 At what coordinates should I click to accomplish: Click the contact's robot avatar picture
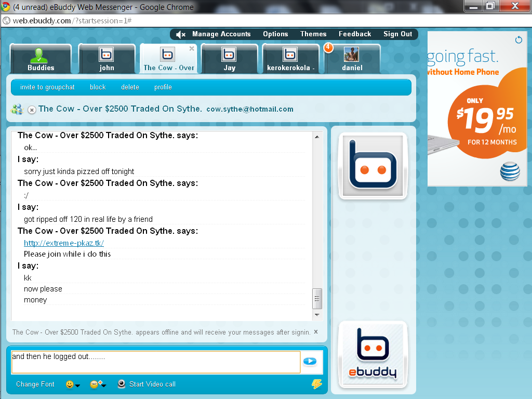click(x=373, y=166)
